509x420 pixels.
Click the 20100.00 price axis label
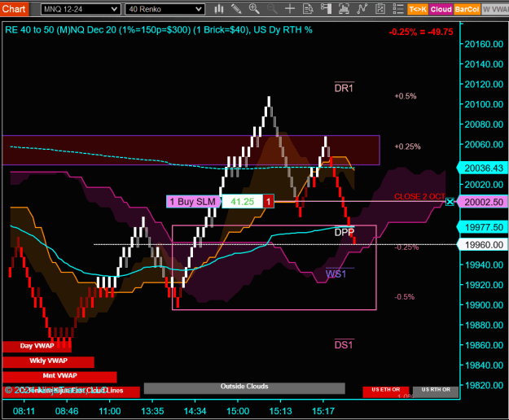tap(484, 104)
